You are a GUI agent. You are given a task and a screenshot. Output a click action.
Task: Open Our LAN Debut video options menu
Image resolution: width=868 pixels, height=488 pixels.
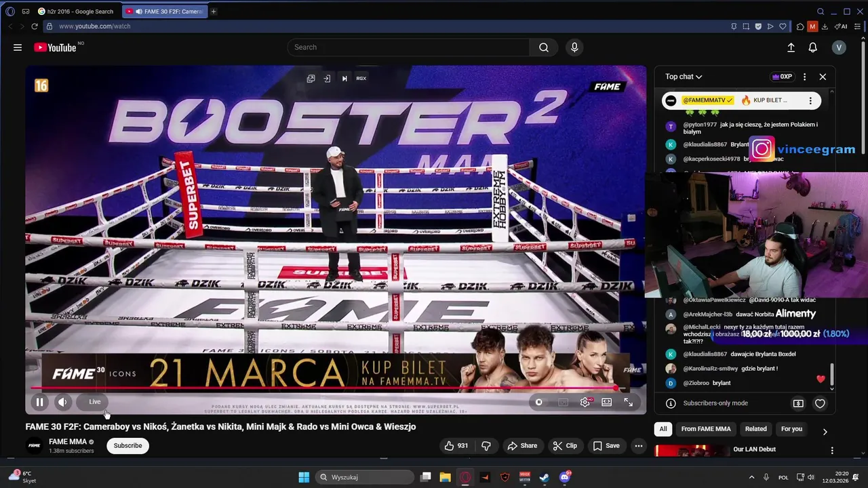pyautogui.click(x=832, y=450)
